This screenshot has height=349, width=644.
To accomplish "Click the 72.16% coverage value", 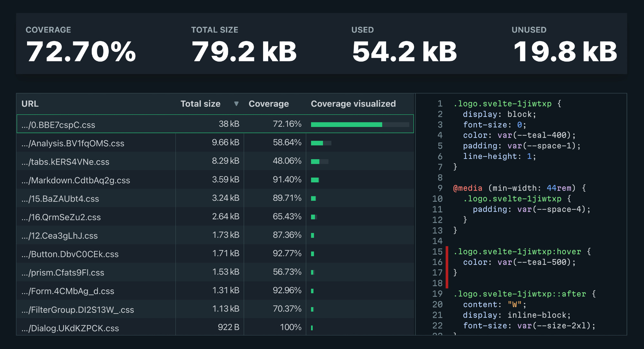I will [x=287, y=124].
